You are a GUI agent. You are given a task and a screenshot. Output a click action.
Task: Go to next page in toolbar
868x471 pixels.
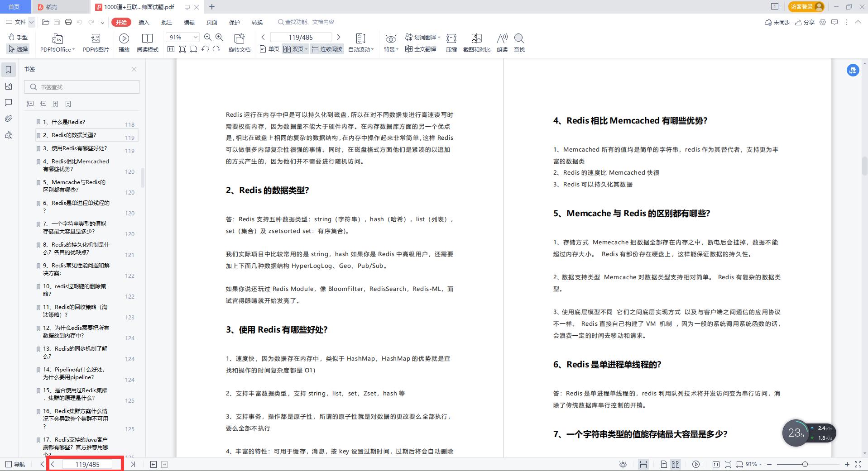click(x=339, y=37)
